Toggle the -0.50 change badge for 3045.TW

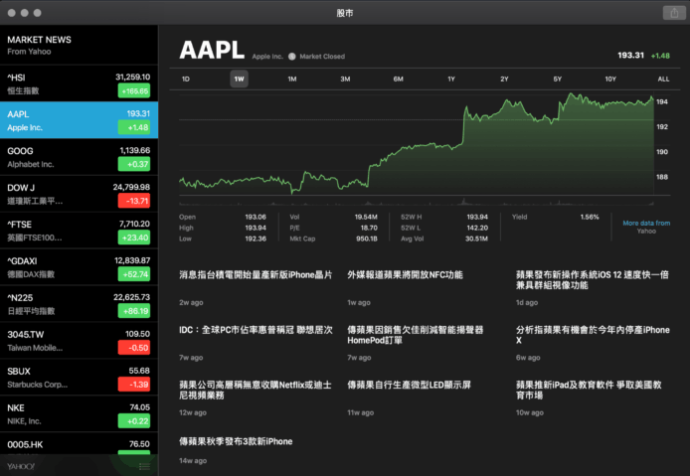(134, 348)
